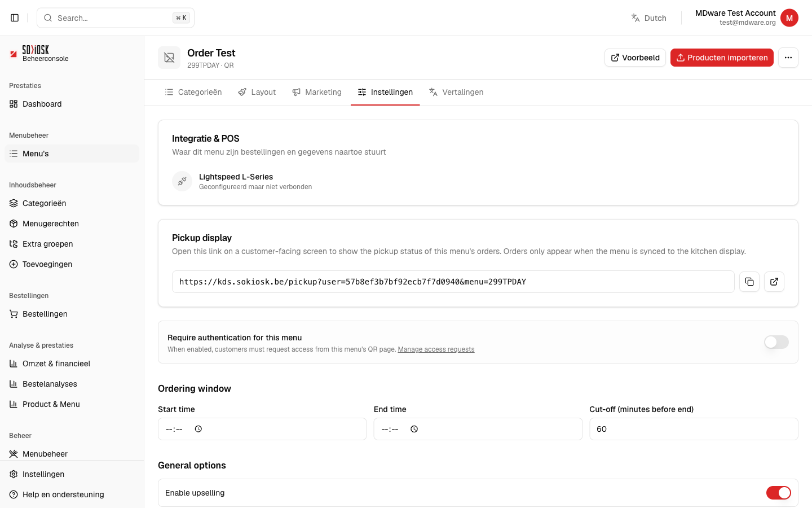This screenshot has height=508, width=812.
Task: Open Omzet & financieel analytics
Action: coord(72,364)
